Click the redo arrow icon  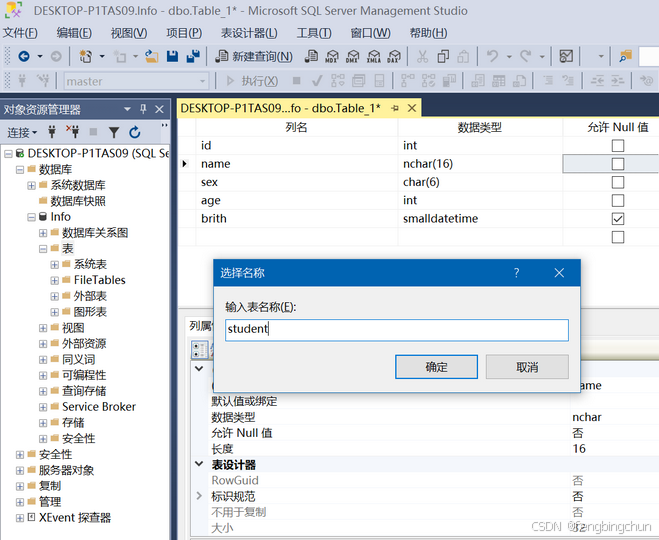(x=525, y=56)
